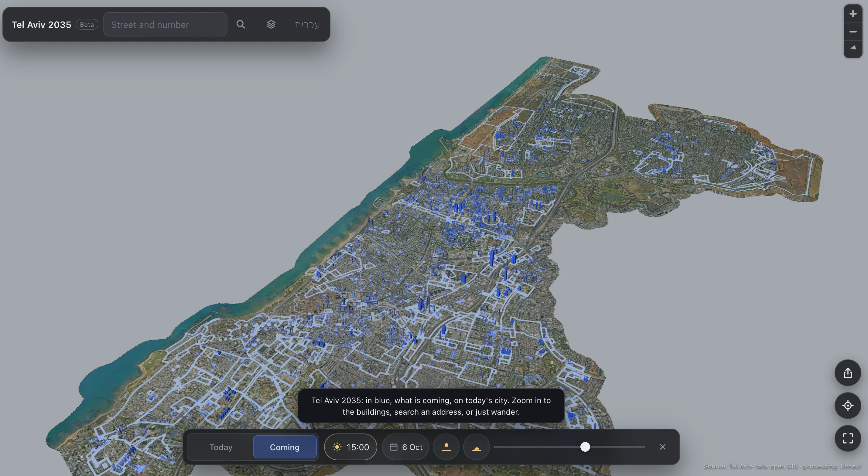
Task: Locate me with the crosshair button
Action: click(848, 406)
